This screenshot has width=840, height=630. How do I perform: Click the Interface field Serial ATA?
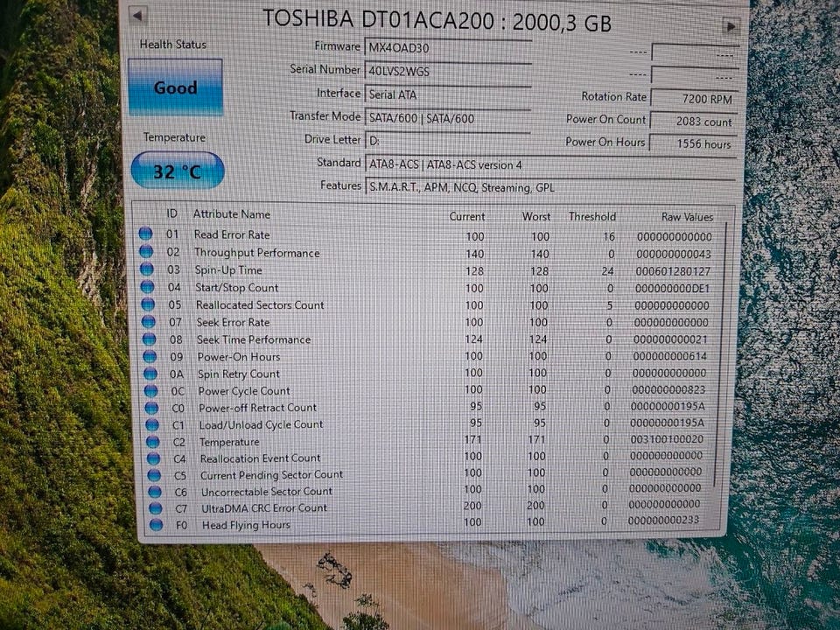[448, 94]
